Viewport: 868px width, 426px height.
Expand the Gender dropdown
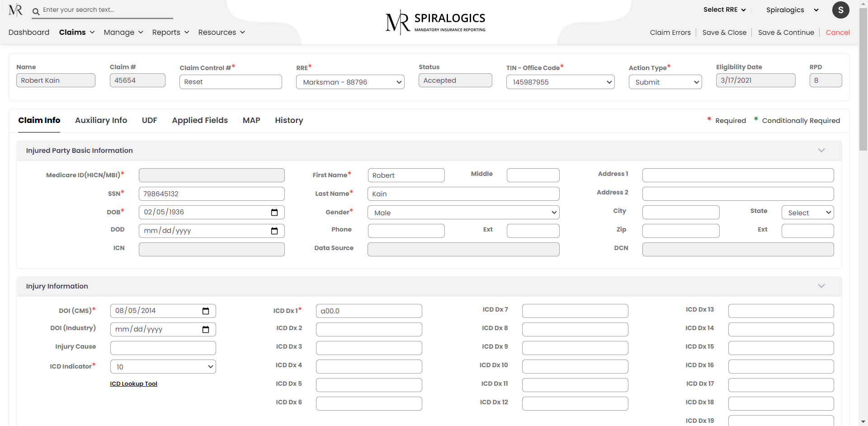click(463, 213)
